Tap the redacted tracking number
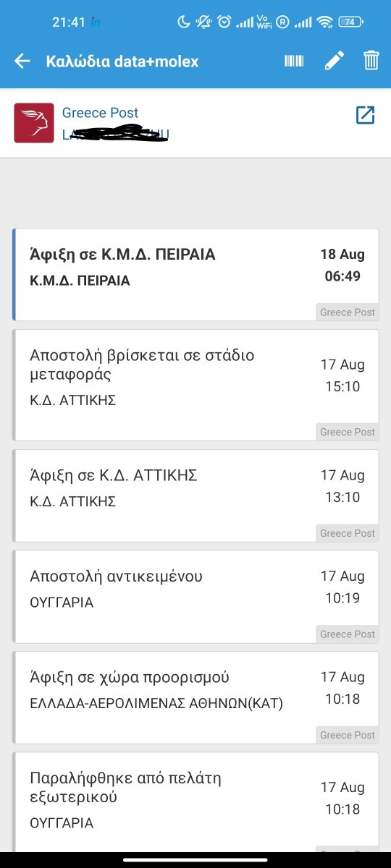The height and width of the screenshot is (868, 391). [116, 134]
